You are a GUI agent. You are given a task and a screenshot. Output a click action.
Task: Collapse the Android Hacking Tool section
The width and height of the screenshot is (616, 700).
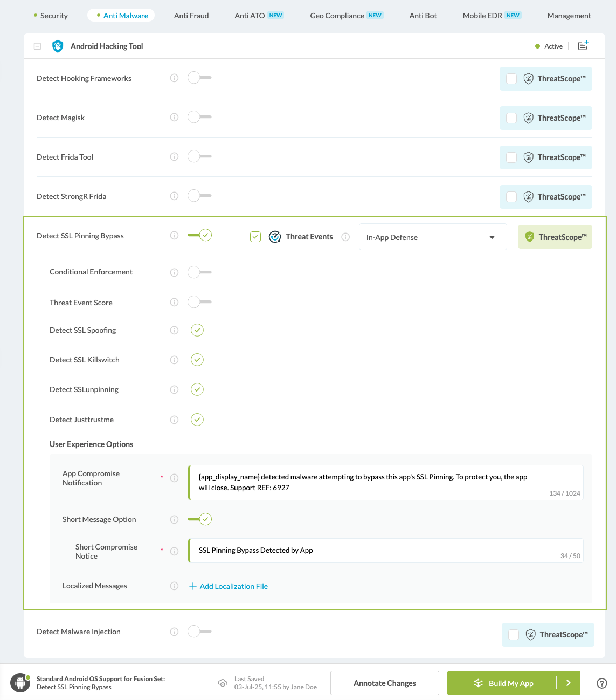click(38, 46)
